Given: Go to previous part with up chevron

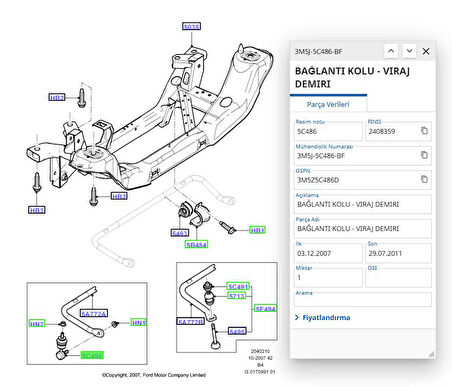Looking at the screenshot, I should 391,51.
